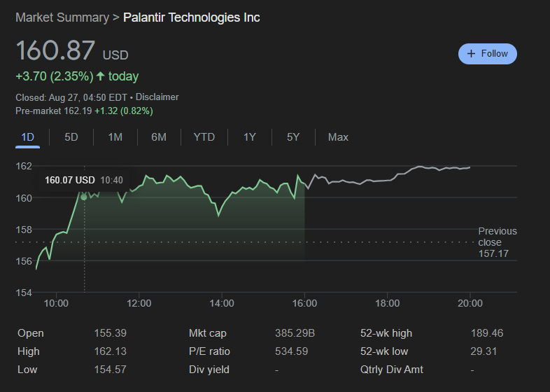Click the 162 price axis label
Screen dimensions: 550x392
pyautogui.click(x=24, y=166)
